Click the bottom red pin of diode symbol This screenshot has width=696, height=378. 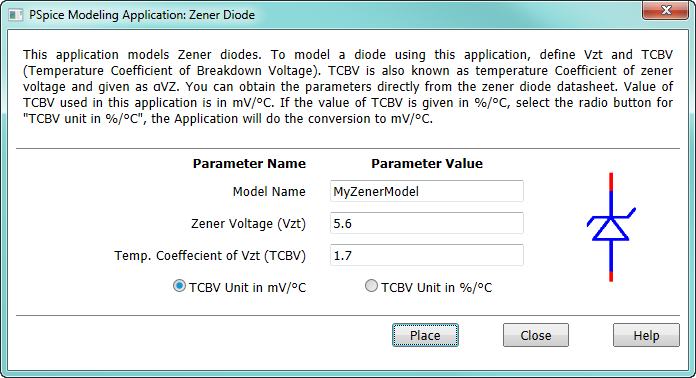[611, 276]
